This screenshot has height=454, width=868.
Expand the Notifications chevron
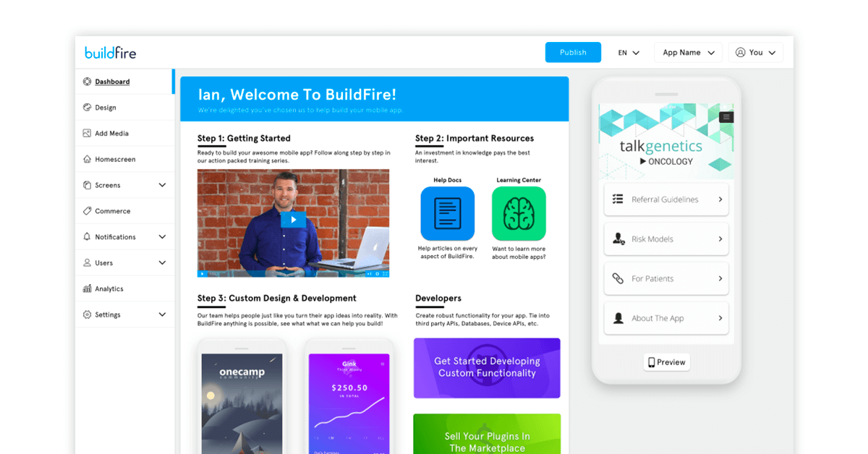click(x=162, y=237)
